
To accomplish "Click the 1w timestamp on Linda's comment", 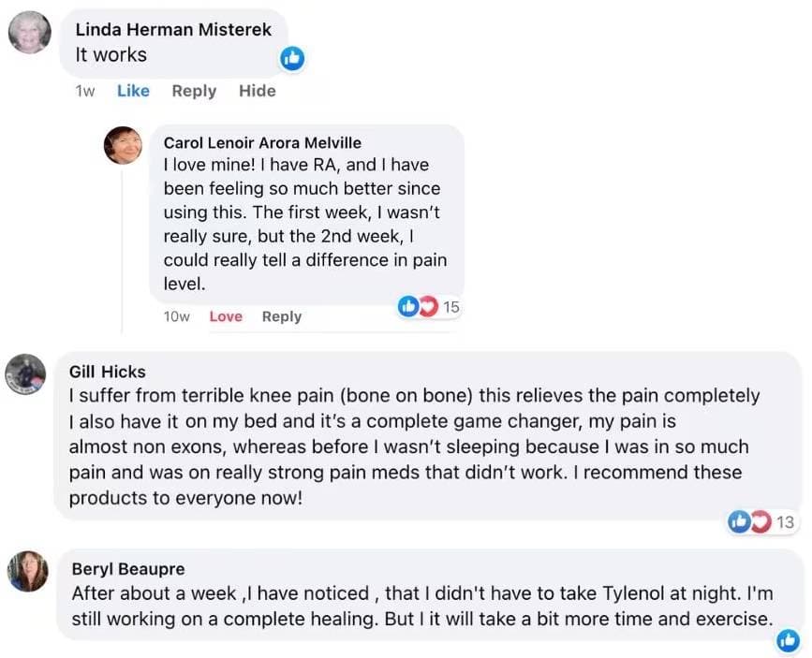I will click(x=84, y=91).
